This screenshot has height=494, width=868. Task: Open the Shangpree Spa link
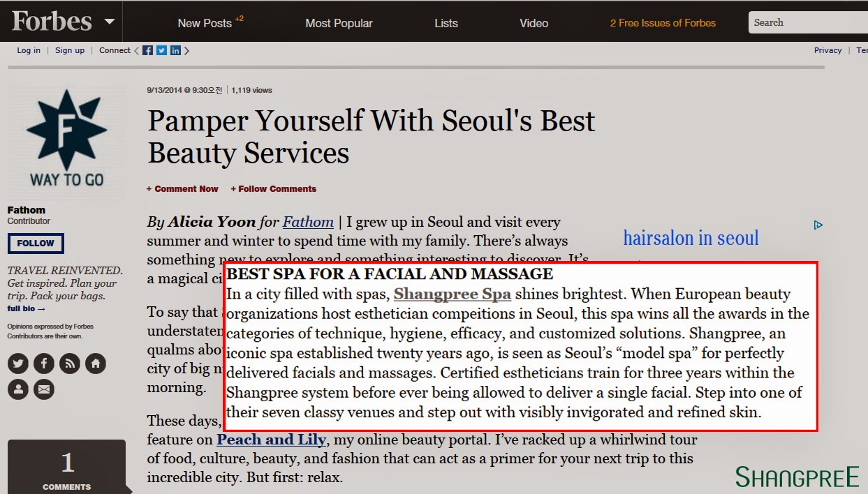453,294
